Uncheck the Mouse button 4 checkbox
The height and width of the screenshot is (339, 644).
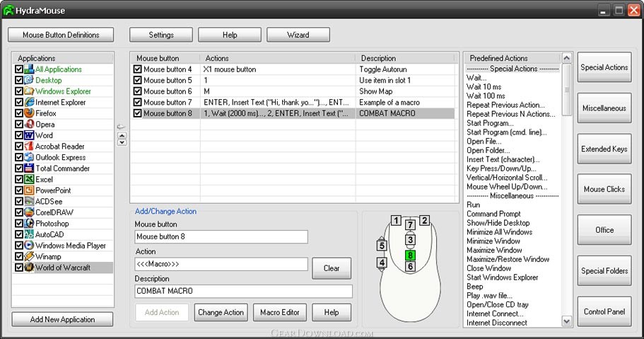[138, 69]
